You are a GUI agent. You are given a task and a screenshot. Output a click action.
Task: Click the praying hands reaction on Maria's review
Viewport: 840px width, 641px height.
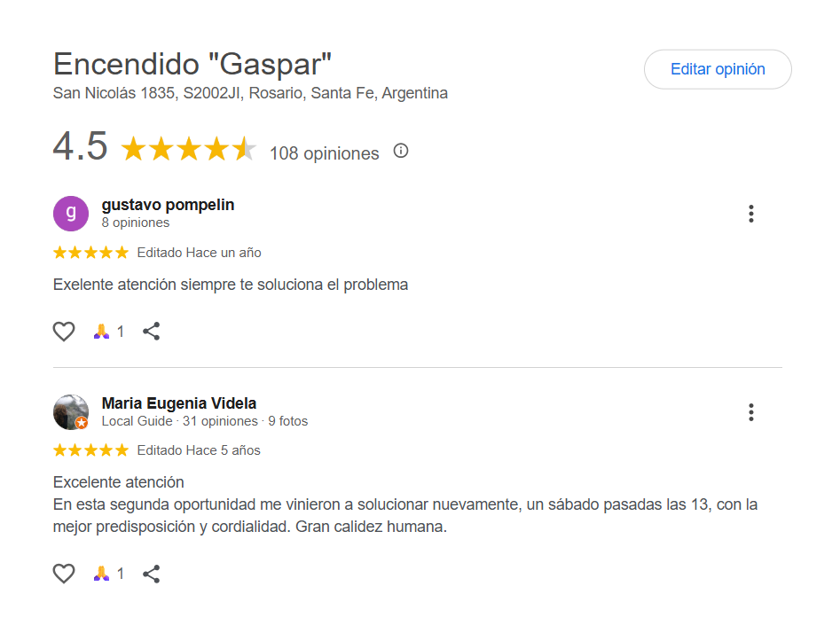(x=102, y=574)
